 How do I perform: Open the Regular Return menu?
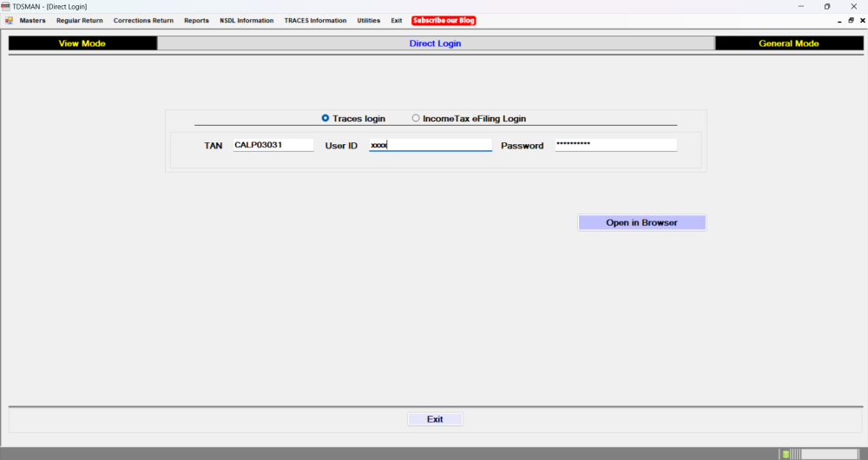pyautogui.click(x=80, y=21)
